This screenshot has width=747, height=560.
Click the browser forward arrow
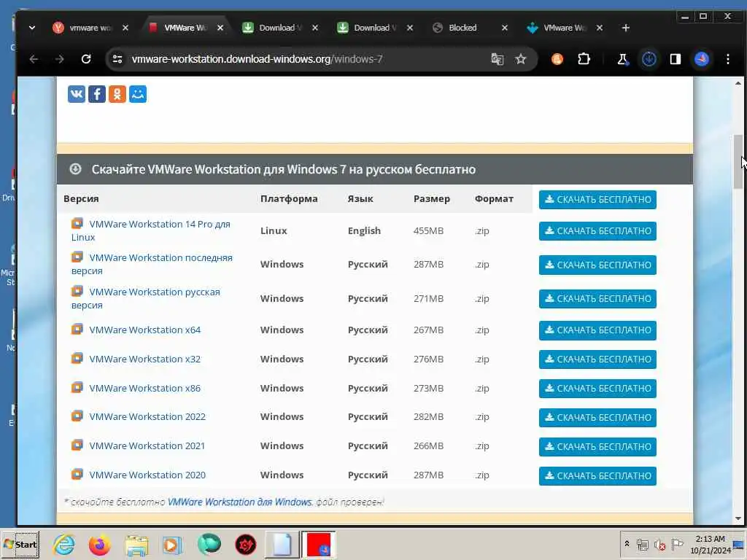pyautogui.click(x=60, y=59)
